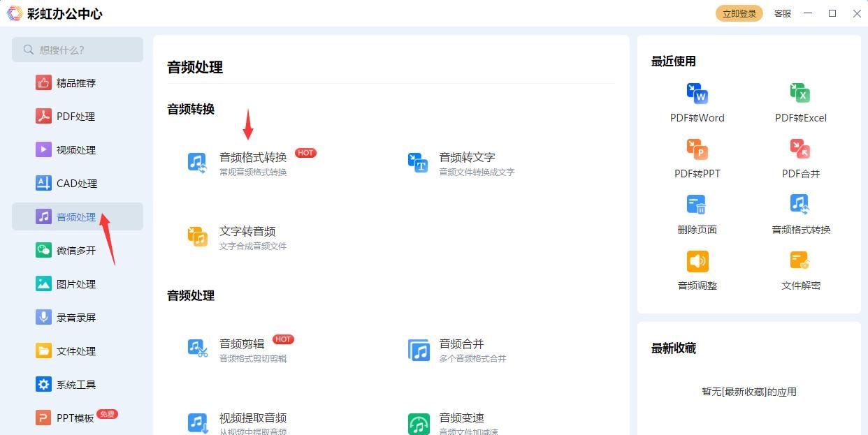Open the 音频合并 tool icon
Screen dimensions: 868x435
[x=418, y=349]
